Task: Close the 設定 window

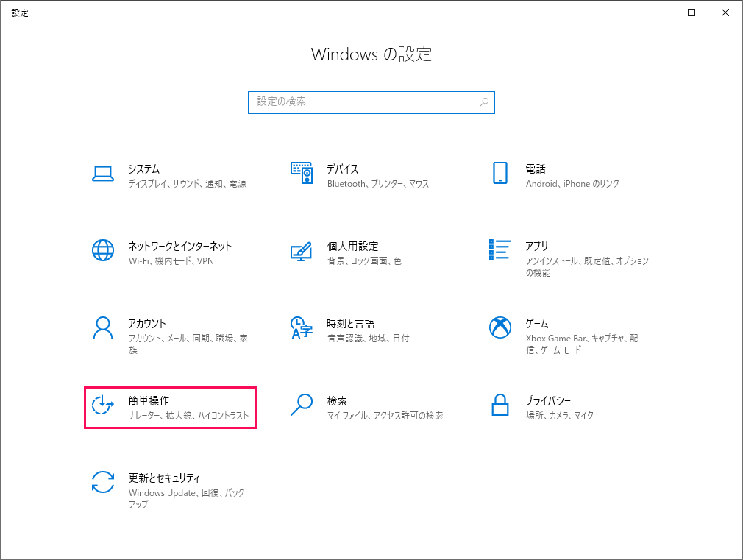Action: coord(725,13)
